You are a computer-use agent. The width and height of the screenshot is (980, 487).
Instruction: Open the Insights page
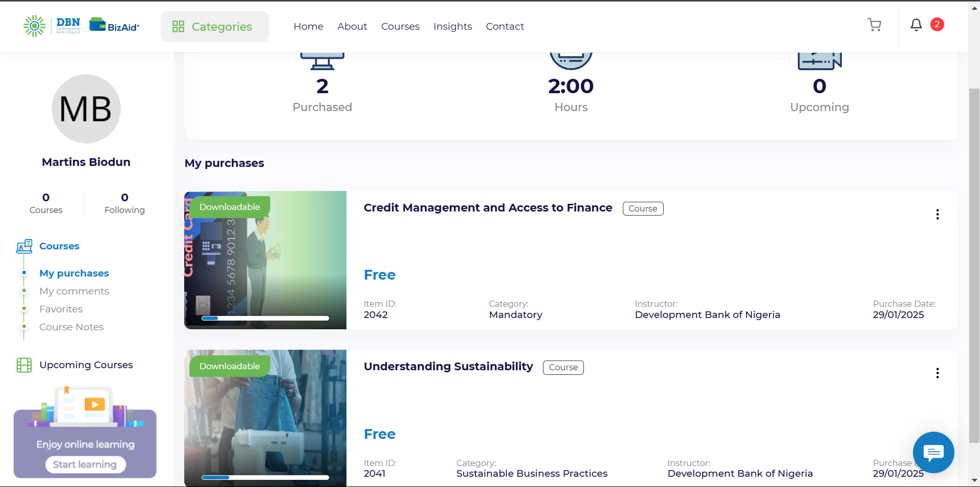click(x=452, y=26)
